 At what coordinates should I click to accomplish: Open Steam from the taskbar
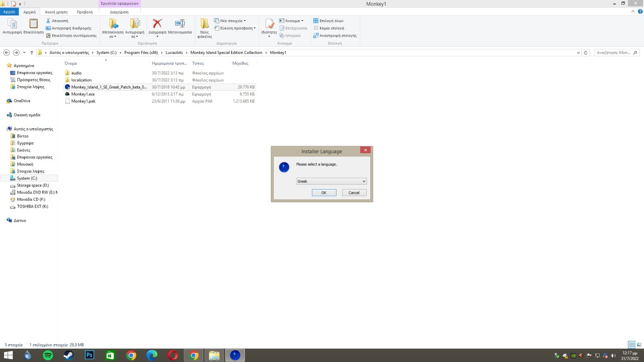tap(68, 355)
